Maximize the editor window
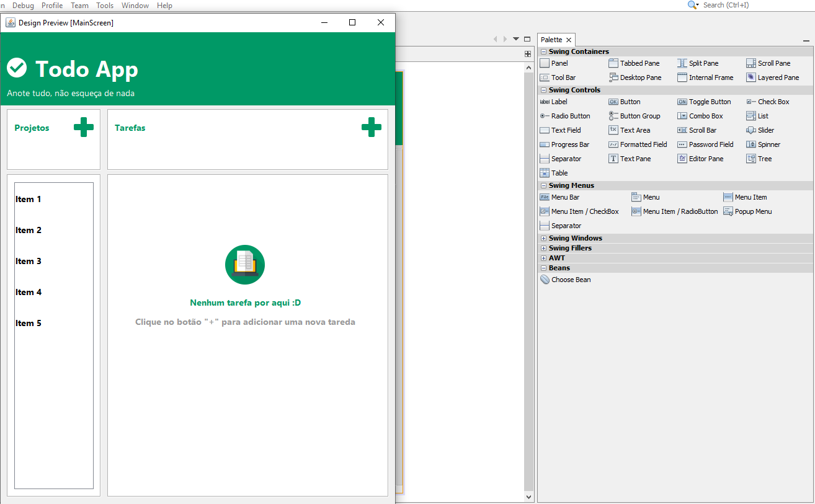The height and width of the screenshot is (504, 815). [x=527, y=39]
